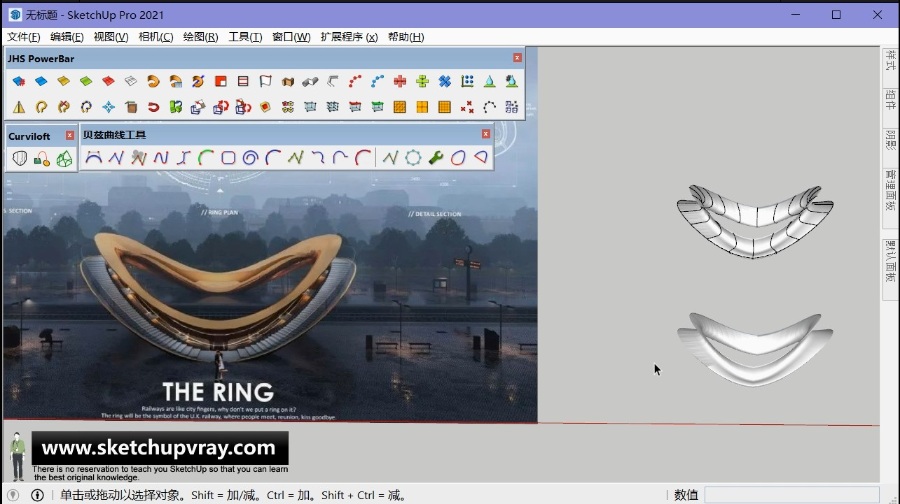900x504 pixels.
Task: Select Curviloft skinning green mesh icon
Action: pos(64,158)
